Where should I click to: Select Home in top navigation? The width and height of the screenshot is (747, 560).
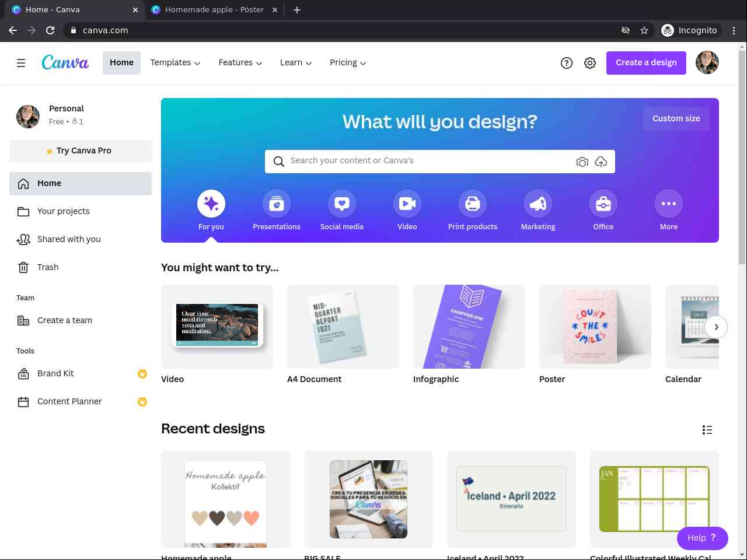[x=121, y=63]
